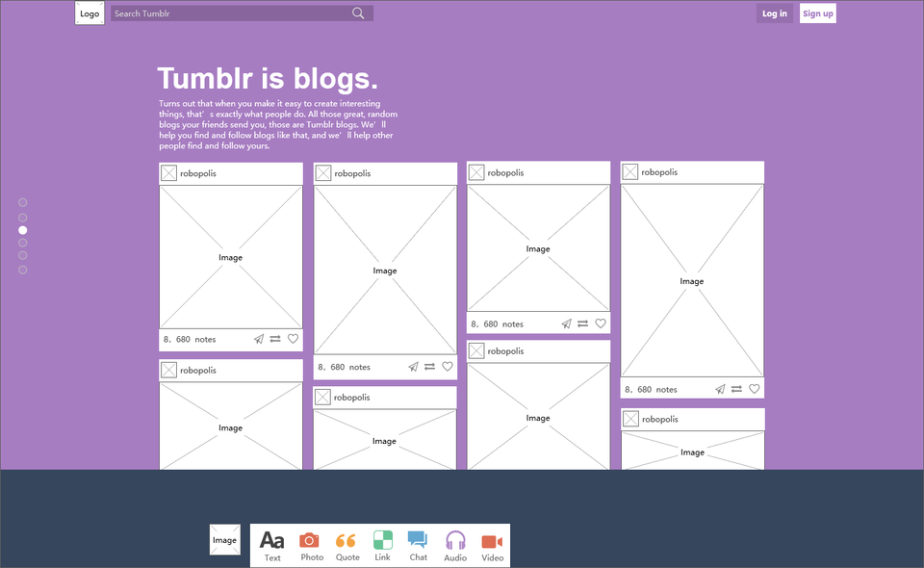Open robopolis blog name in first column's top post

point(198,173)
